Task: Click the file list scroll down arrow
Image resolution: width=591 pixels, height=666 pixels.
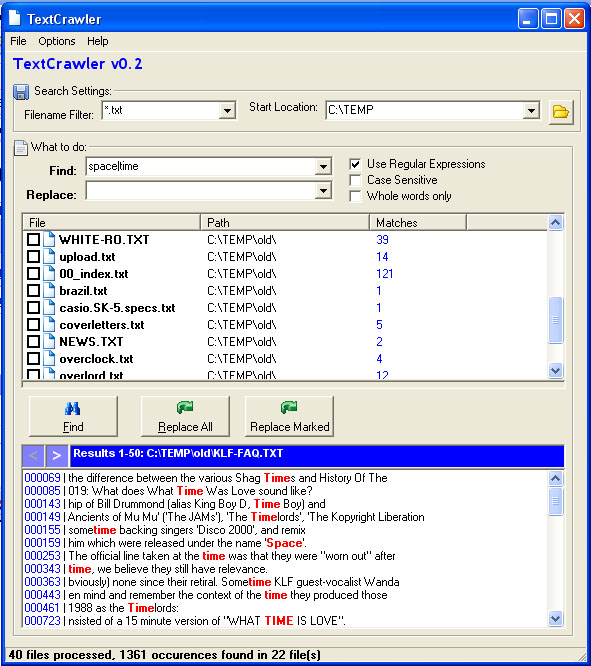Action: click(x=555, y=370)
